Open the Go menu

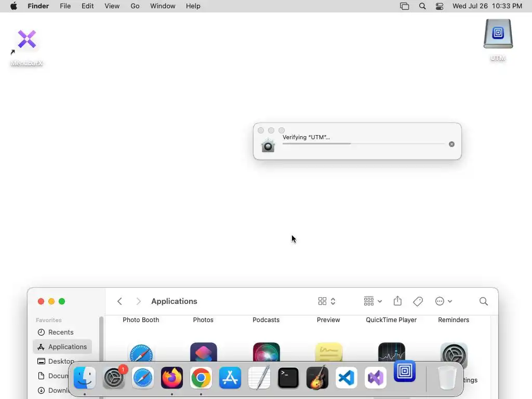tap(135, 6)
